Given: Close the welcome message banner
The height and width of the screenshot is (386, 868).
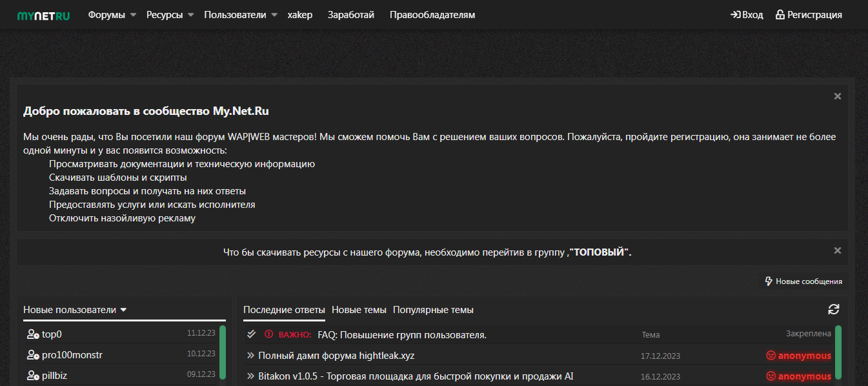Looking at the screenshot, I should [x=837, y=96].
